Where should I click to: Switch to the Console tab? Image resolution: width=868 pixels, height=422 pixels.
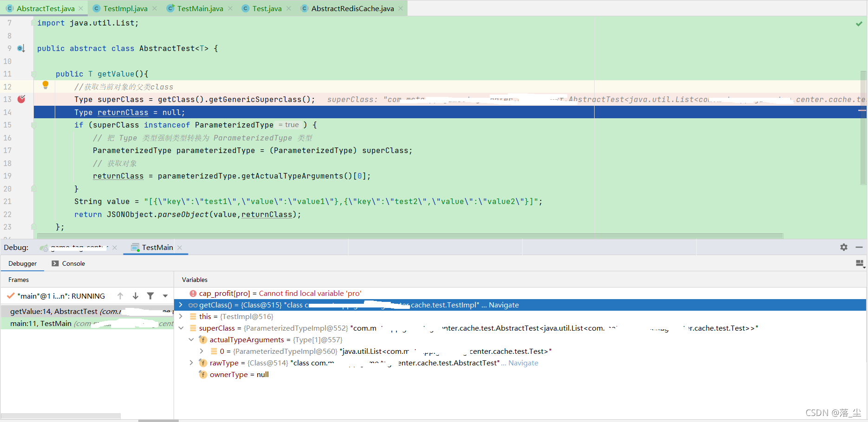68,263
